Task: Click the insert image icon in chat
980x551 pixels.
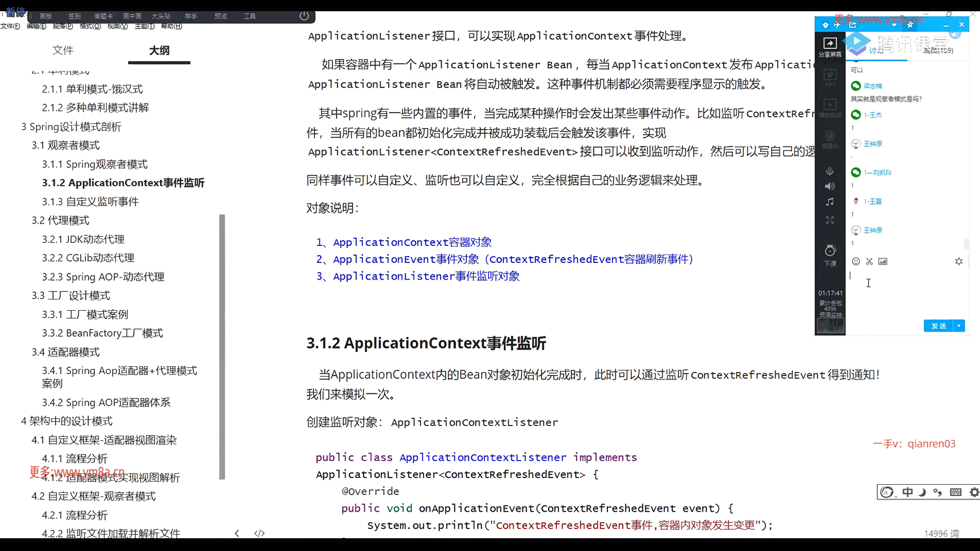Action: coord(883,261)
